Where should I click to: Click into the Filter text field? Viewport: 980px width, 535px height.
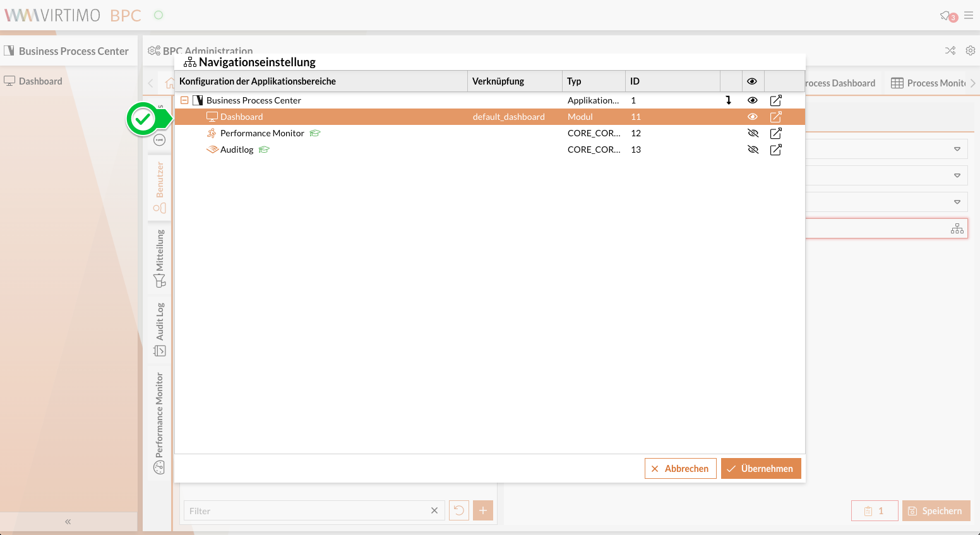coord(307,511)
